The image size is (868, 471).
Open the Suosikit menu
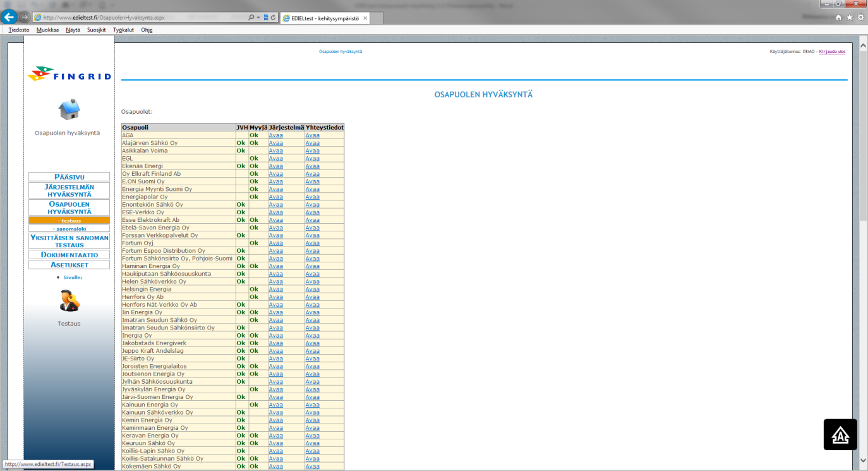point(97,30)
